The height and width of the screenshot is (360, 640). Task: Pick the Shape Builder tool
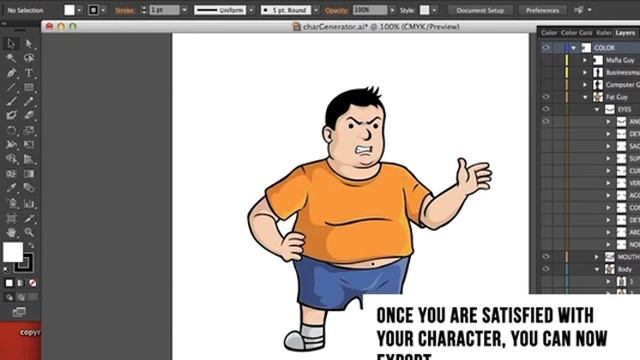(11, 159)
